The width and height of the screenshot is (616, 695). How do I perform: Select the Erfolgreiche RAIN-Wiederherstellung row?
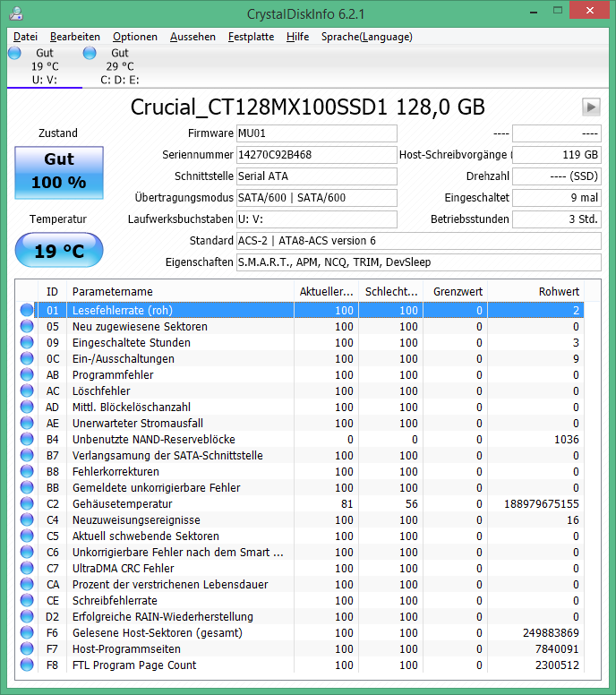tap(302, 616)
